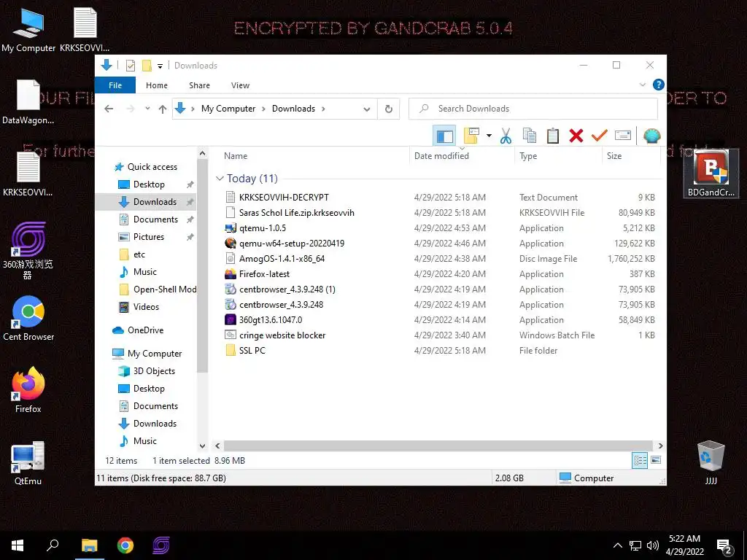
Task: Select Videos in navigation pane
Action: tap(146, 307)
